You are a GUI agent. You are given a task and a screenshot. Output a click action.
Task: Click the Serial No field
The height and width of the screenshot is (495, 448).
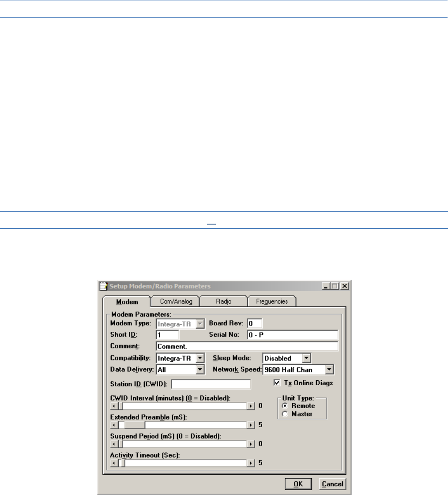293,334
